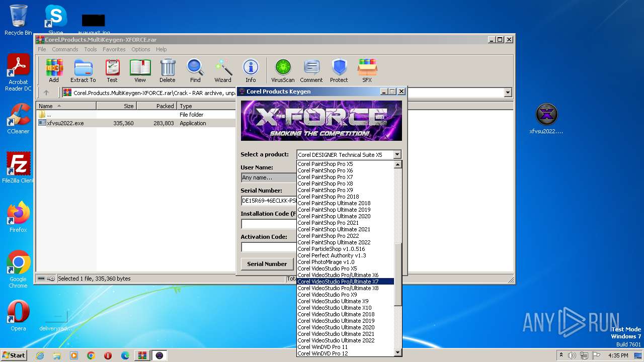Choose Corel WinDVD Pro 11
This screenshot has width=644, height=362.
(345, 347)
